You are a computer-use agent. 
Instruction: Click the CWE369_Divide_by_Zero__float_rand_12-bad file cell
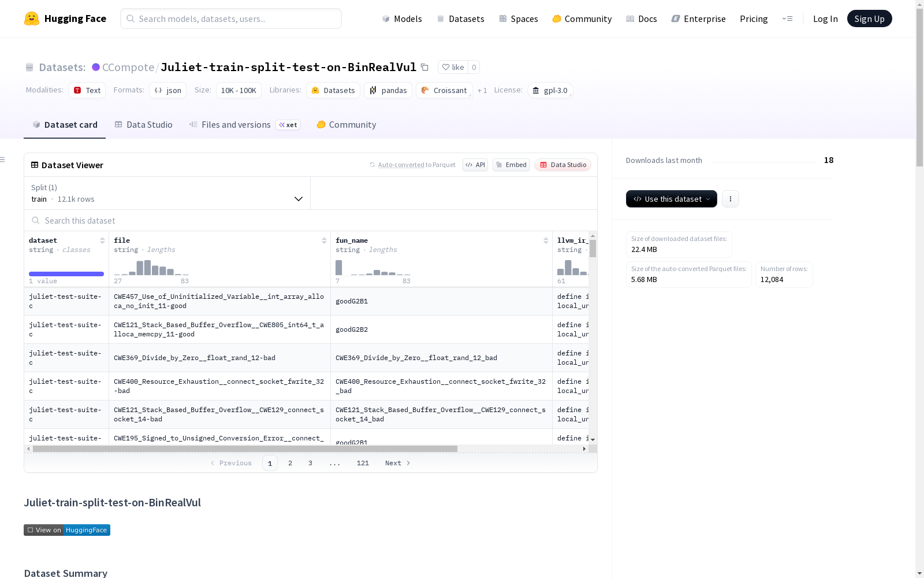pos(219,358)
